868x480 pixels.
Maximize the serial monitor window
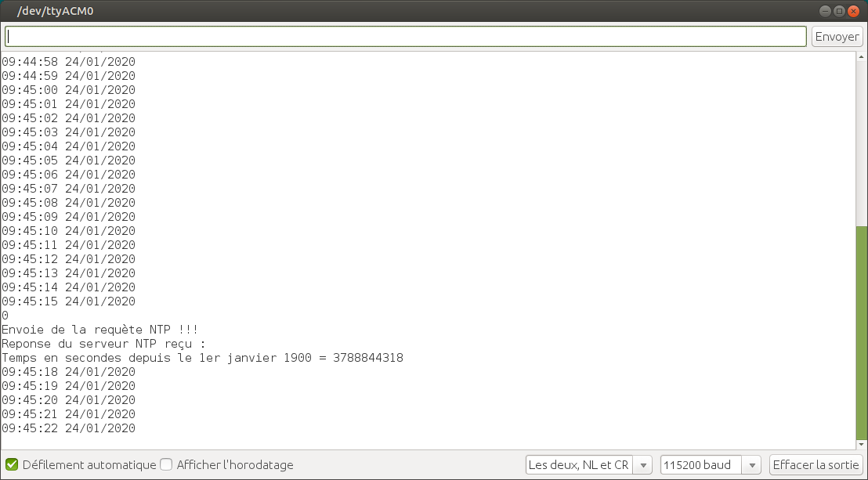[x=839, y=11]
